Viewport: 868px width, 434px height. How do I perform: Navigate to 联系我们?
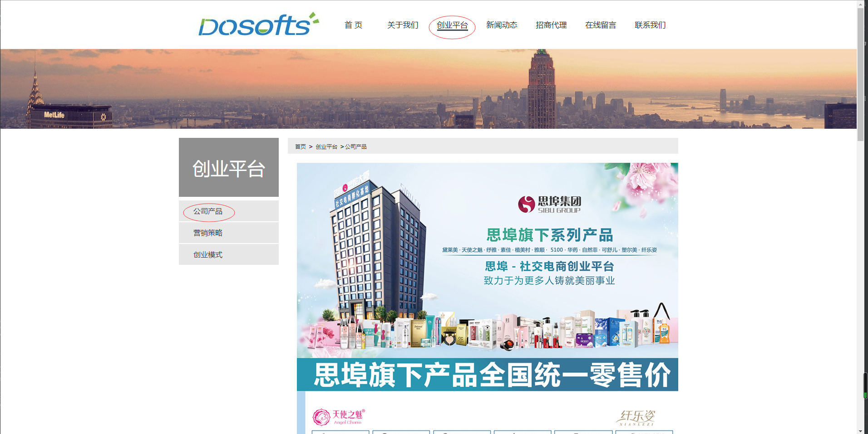click(x=650, y=25)
